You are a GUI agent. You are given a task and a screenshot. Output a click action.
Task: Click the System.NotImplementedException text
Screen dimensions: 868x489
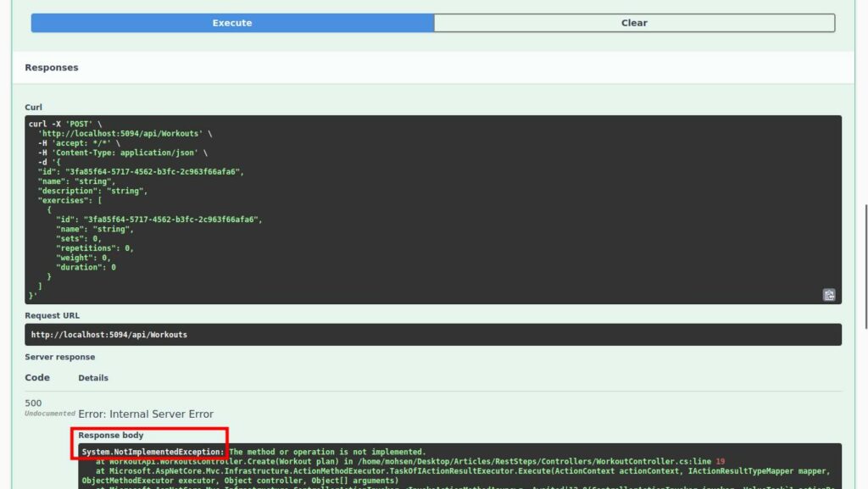[x=153, y=453]
